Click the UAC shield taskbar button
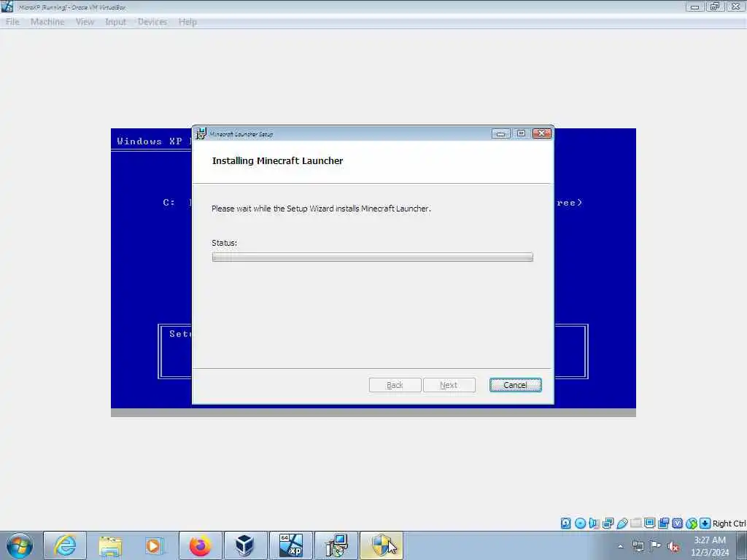747x560 pixels. click(382, 545)
